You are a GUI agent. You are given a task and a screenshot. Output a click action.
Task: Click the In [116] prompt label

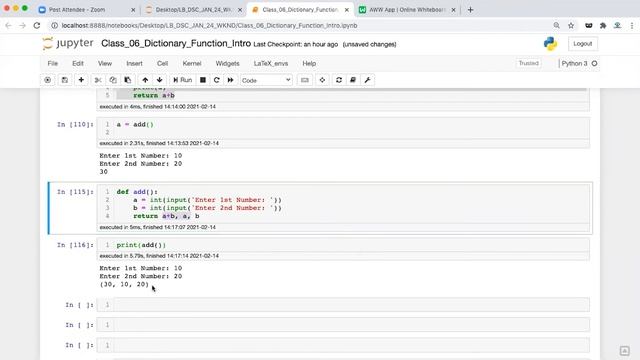[75, 245]
